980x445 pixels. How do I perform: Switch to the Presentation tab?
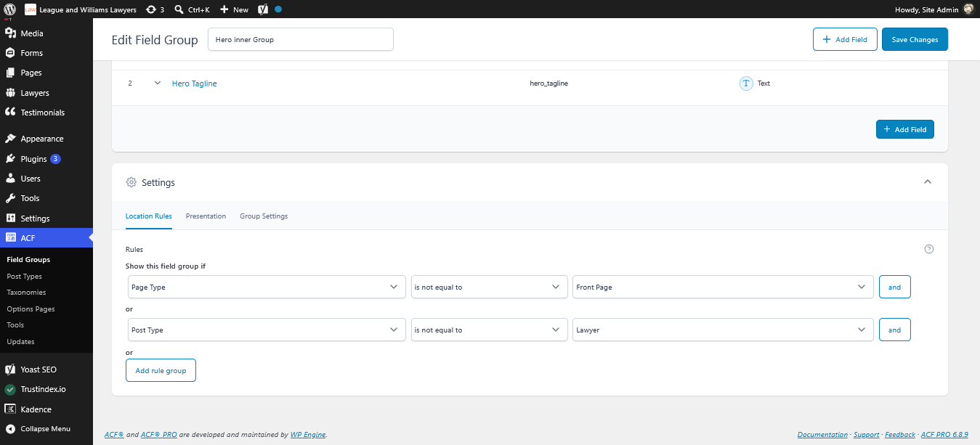pyautogui.click(x=206, y=216)
